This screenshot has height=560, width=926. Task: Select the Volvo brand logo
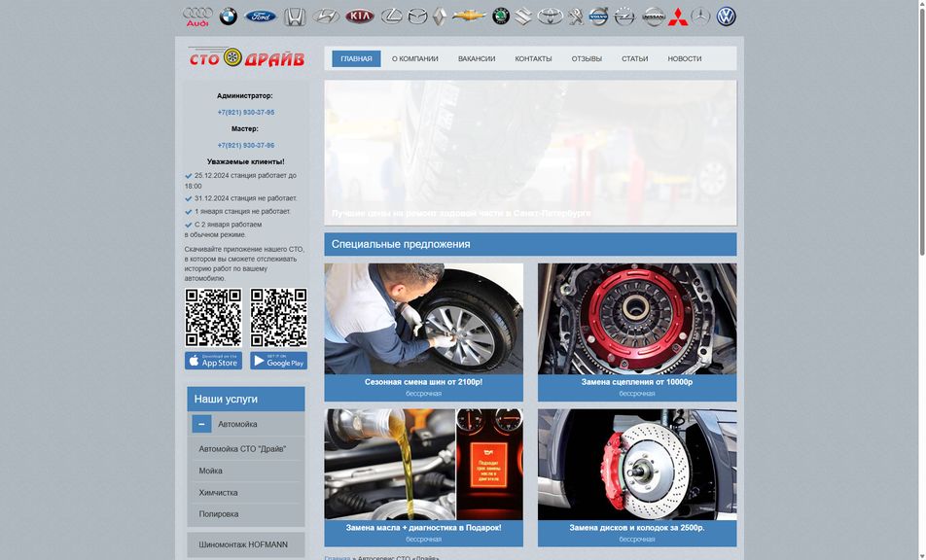pos(598,16)
